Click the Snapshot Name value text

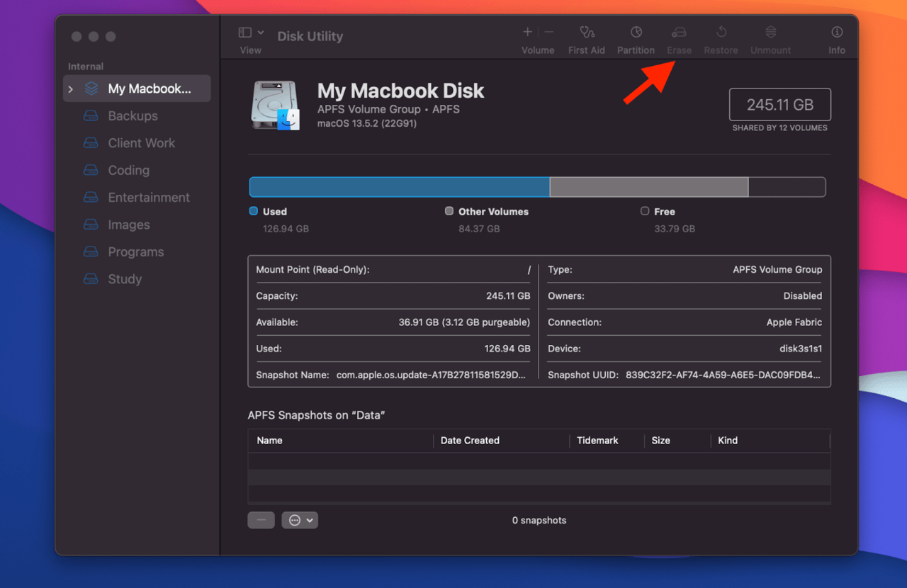pos(432,375)
